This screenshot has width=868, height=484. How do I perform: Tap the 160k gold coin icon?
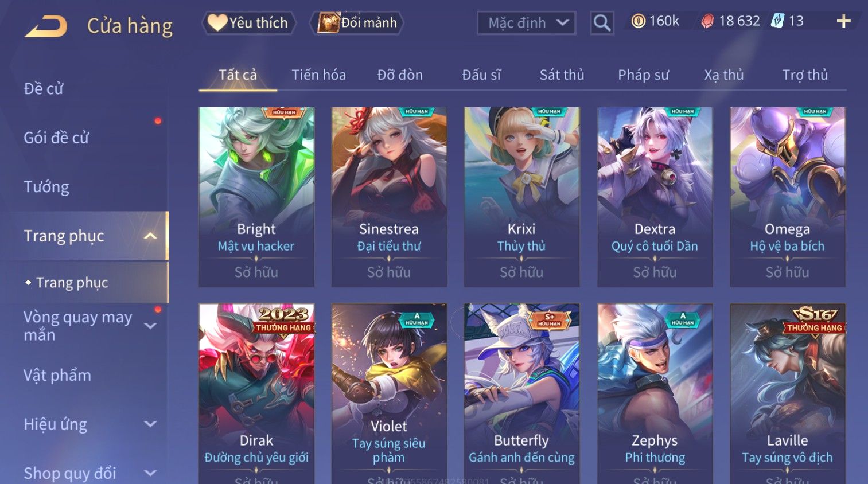638,21
